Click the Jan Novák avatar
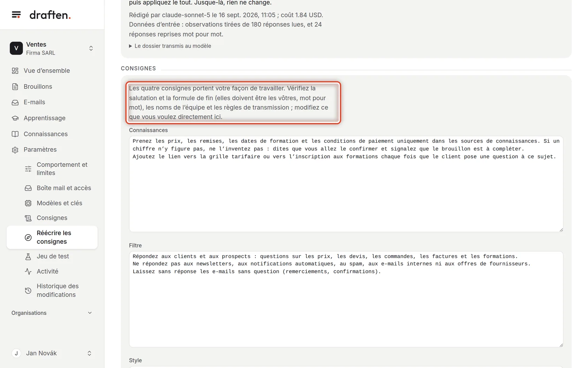Viewport: 588px width, 368px height. pos(16,353)
